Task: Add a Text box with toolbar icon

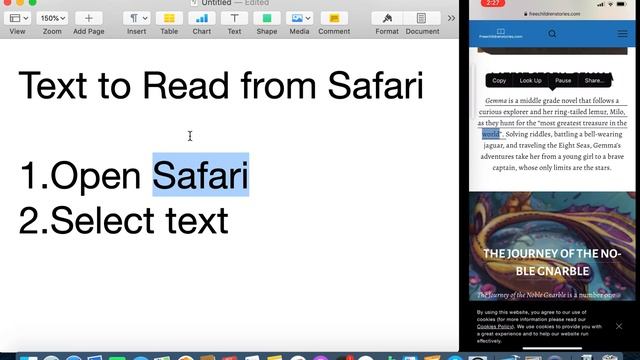Action: tap(234, 18)
